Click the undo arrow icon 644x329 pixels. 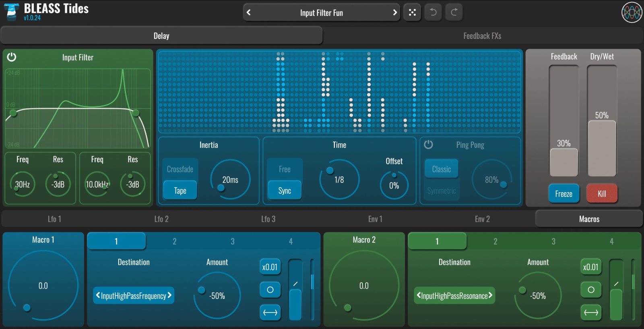433,12
